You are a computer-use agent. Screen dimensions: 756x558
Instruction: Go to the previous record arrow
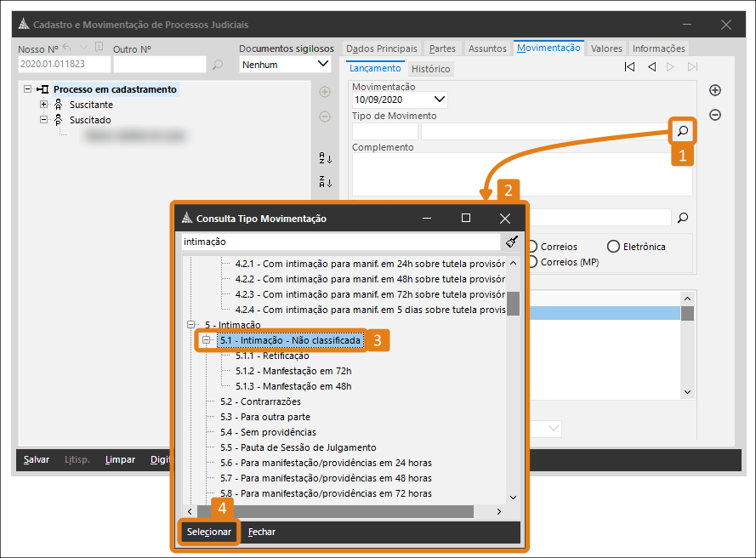pyautogui.click(x=651, y=67)
